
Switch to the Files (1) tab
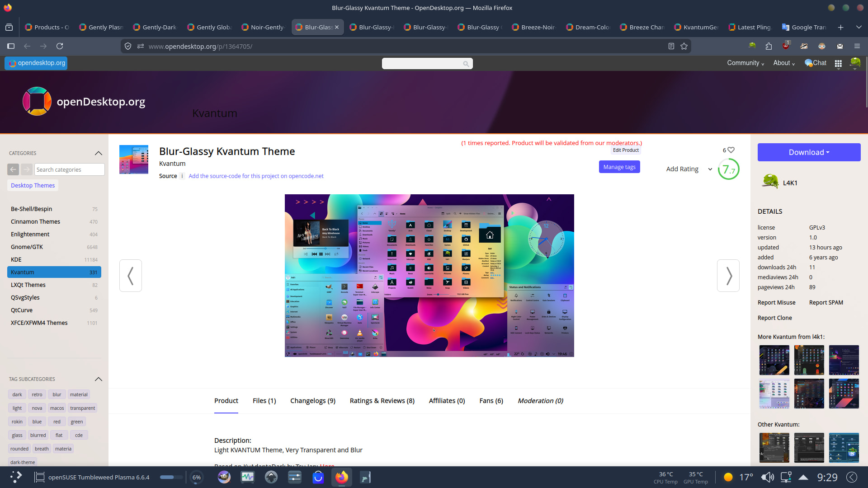click(x=264, y=401)
